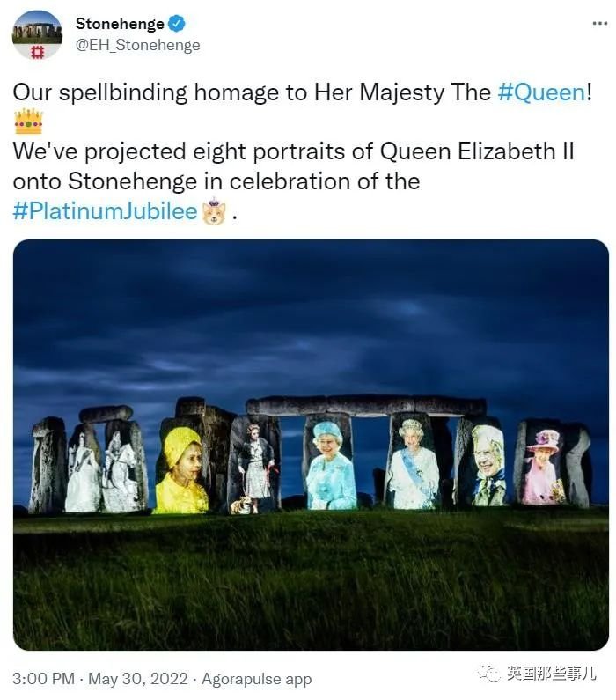Open the three-dot more options menu
Viewport: 616px width, 700px height.
600,23
